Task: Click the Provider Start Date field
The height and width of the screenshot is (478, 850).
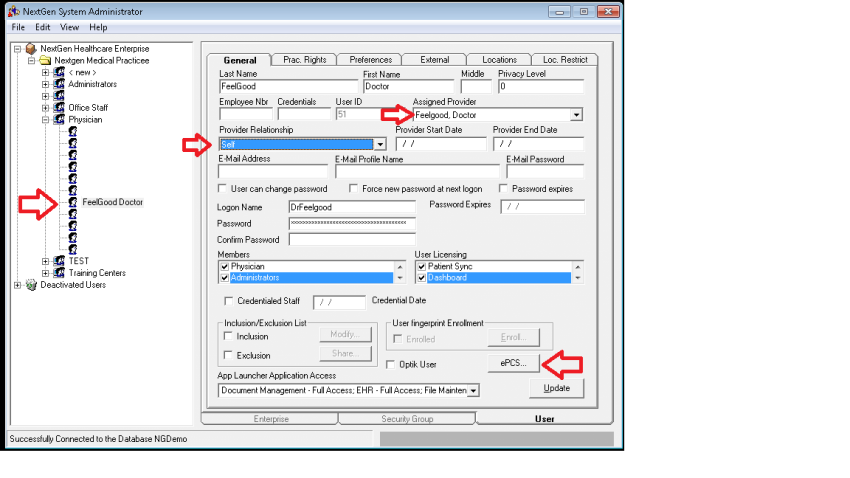Action: tap(441, 144)
